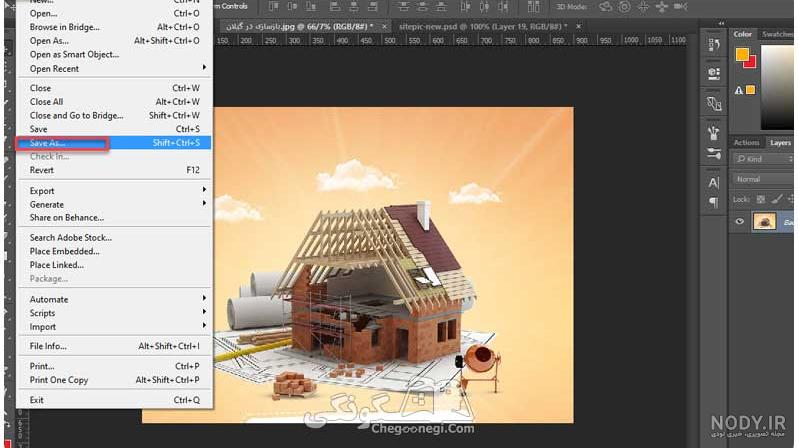Click the Auto-Align Layers icon in options bar
The height and width of the screenshot is (448, 798).
tap(533, 7)
